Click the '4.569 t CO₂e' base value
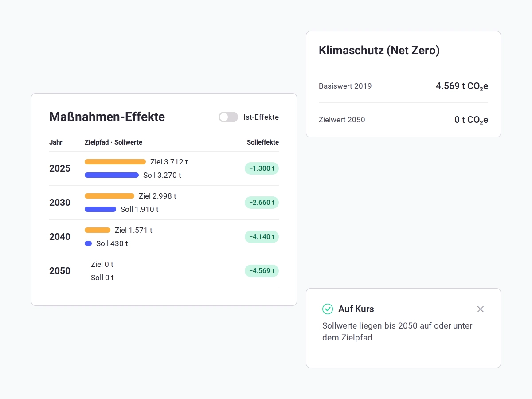Screen dimensions: 532x399 (462, 86)
